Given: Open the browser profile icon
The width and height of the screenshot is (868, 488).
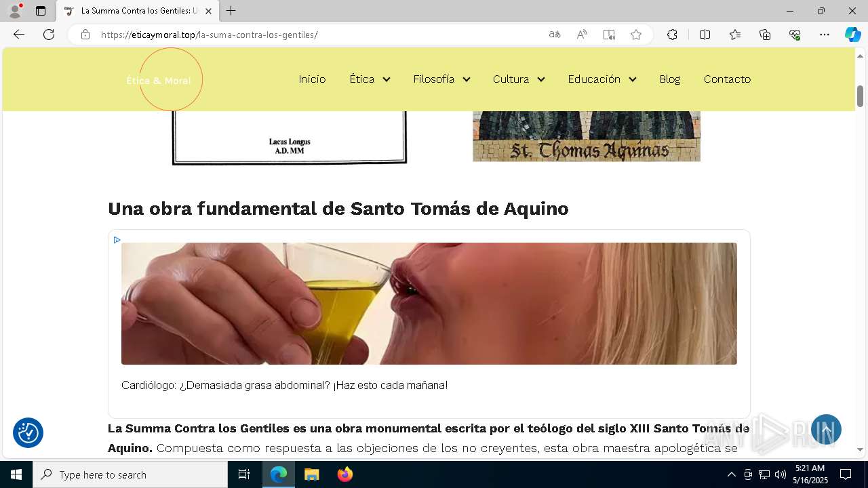Looking at the screenshot, I should pos(14,11).
